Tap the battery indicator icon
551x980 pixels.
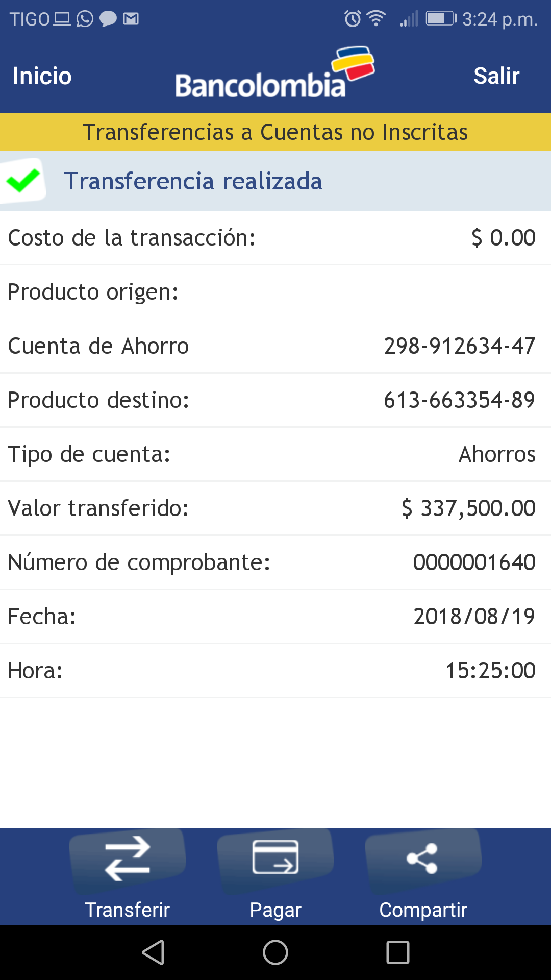(x=441, y=19)
